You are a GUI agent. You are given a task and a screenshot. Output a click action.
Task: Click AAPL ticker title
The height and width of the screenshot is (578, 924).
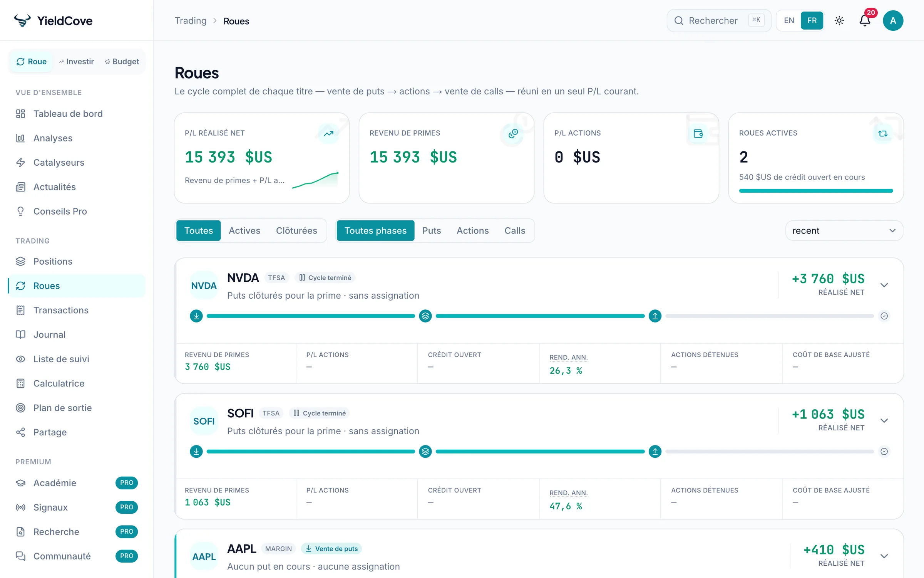[x=241, y=548]
